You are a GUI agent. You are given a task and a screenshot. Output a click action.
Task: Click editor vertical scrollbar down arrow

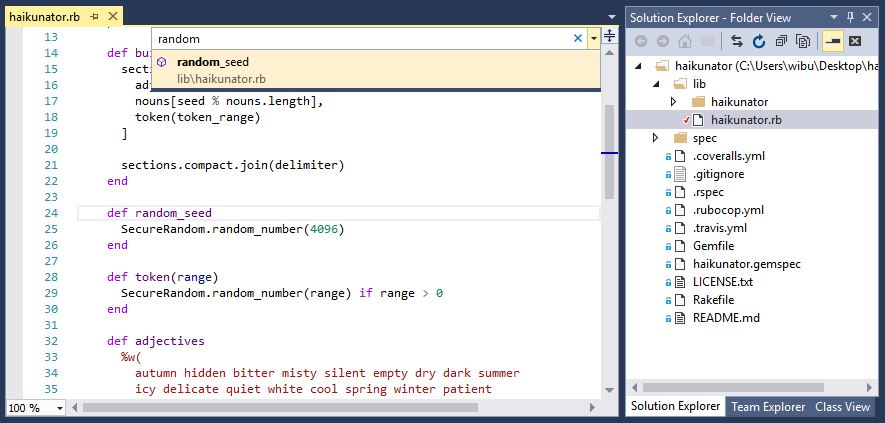(x=610, y=391)
